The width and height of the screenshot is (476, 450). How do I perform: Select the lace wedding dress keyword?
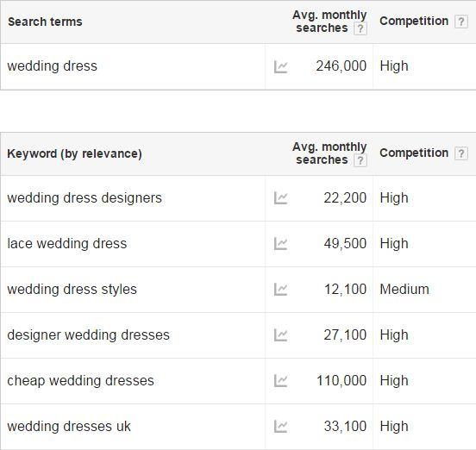(x=67, y=244)
